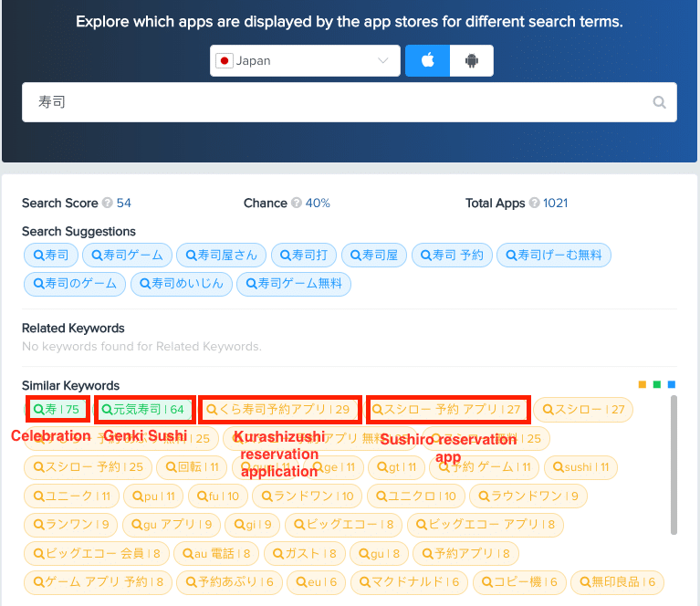Viewport: 700px width, 606px height.
Task: Click the 寿司ゲーム search suggestion
Action: click(x=127, y=255)
